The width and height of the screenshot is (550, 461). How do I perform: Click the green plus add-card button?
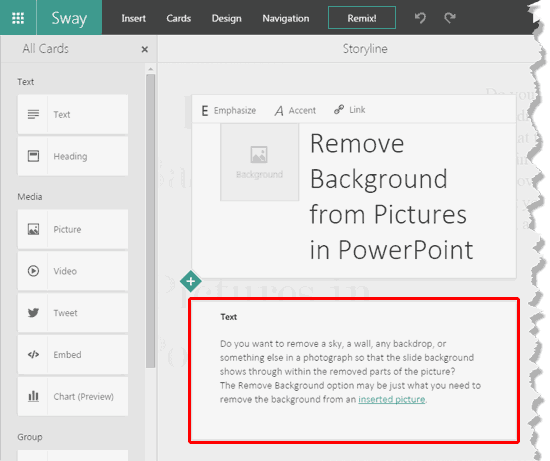coord(190,281)
